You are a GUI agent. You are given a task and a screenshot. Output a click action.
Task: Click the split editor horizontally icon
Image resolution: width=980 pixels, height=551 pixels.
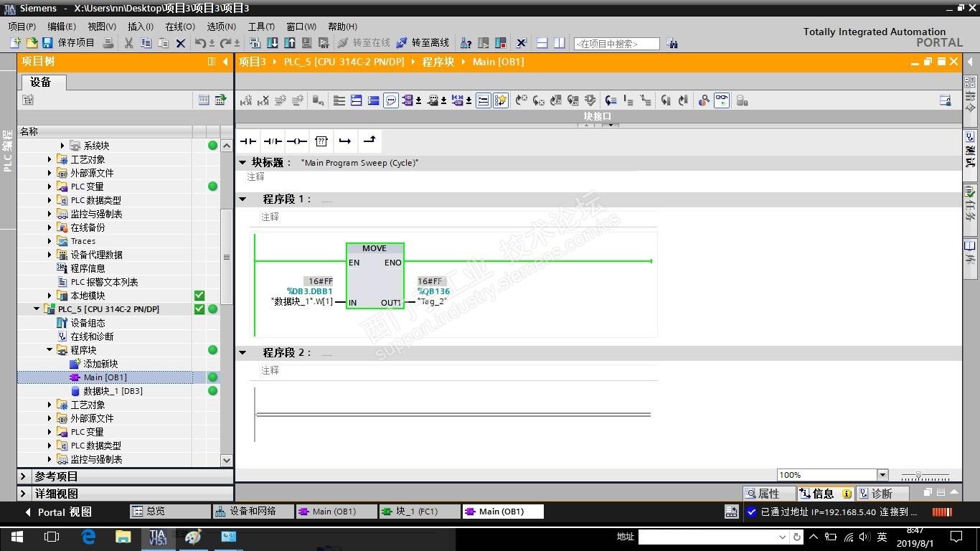click(x=542, y=43)
